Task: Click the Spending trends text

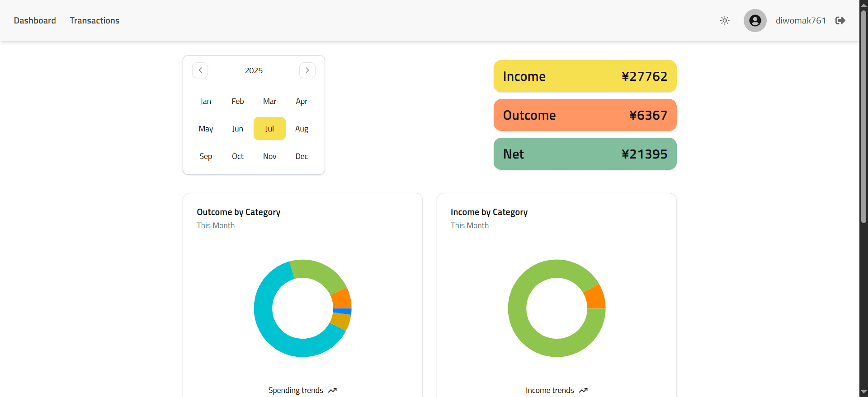Action: pyautogui.click(x=296, y=390)
